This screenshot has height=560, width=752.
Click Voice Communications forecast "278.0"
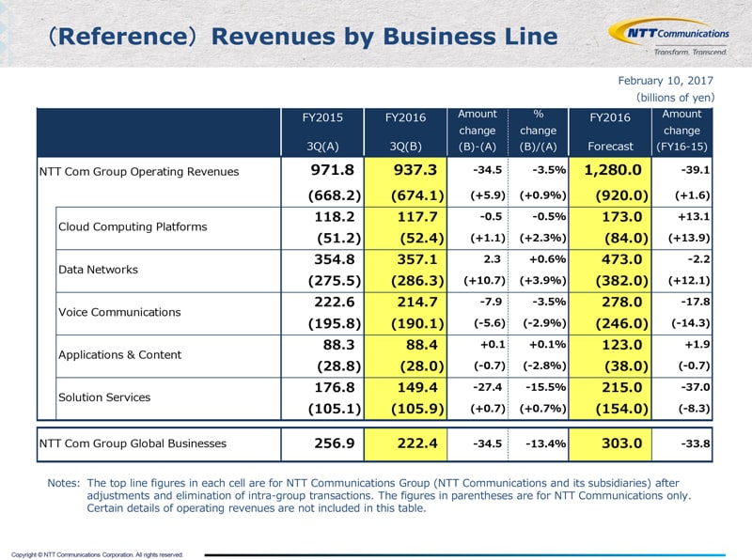pyautogui.click(x=622, y=302)
